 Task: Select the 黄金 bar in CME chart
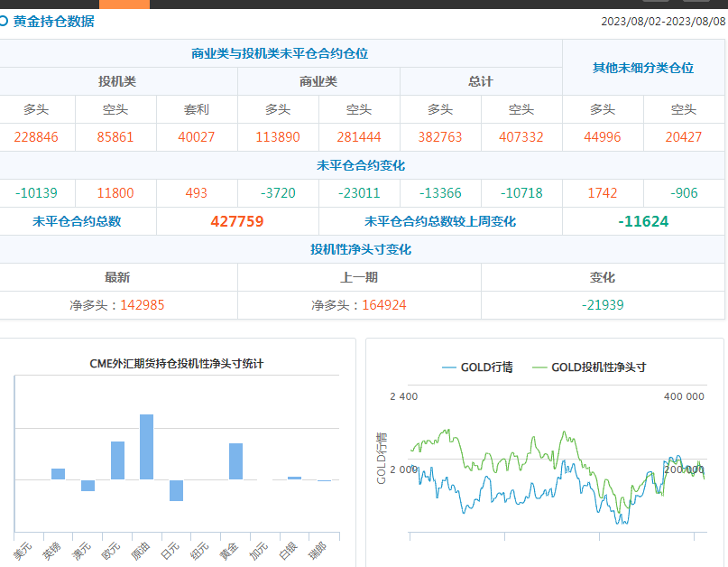click(x=235, y=461)
